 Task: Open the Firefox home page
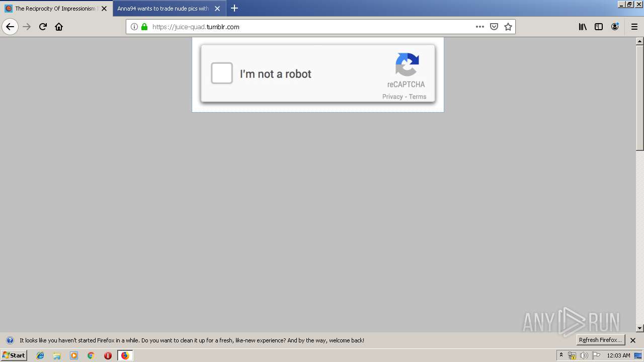point(59,27)
